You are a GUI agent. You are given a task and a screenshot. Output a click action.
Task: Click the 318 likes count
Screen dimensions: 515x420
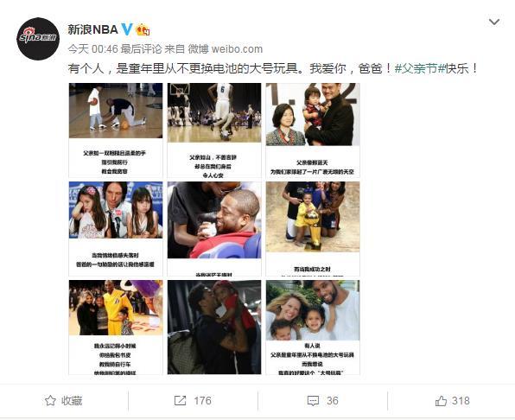(461, 401)
